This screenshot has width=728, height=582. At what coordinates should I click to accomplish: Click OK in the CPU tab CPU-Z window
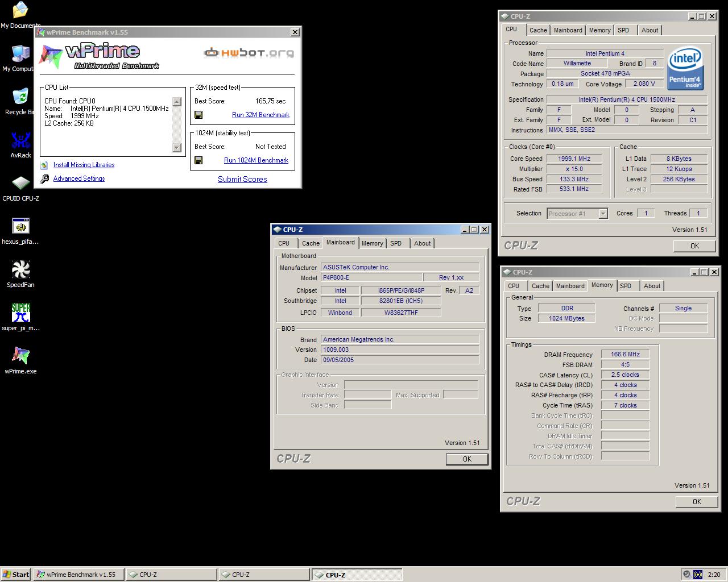point(694,246)
